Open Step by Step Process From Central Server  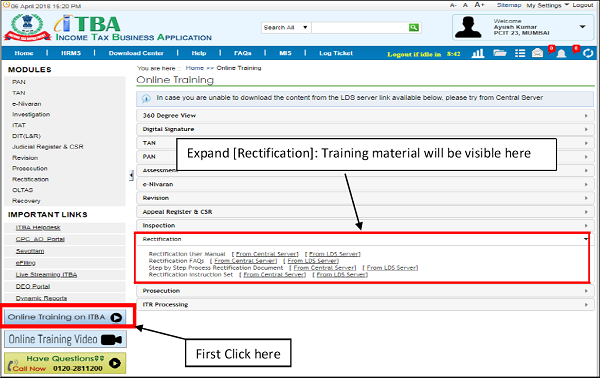pos(324,268)
